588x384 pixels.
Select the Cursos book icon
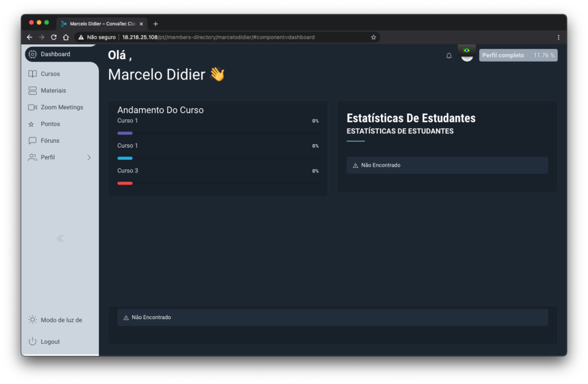[x=33, y=74]
